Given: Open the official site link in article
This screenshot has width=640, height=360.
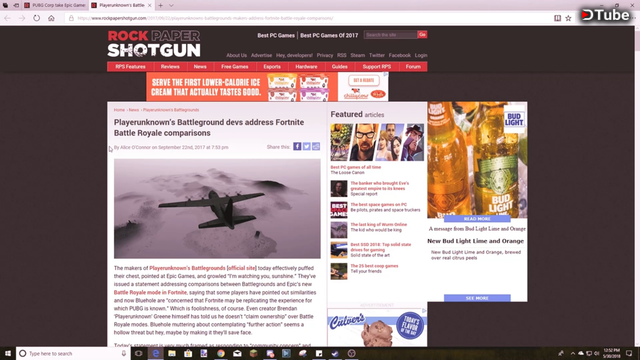Looking at the screenshot, I should pos(242,268).
